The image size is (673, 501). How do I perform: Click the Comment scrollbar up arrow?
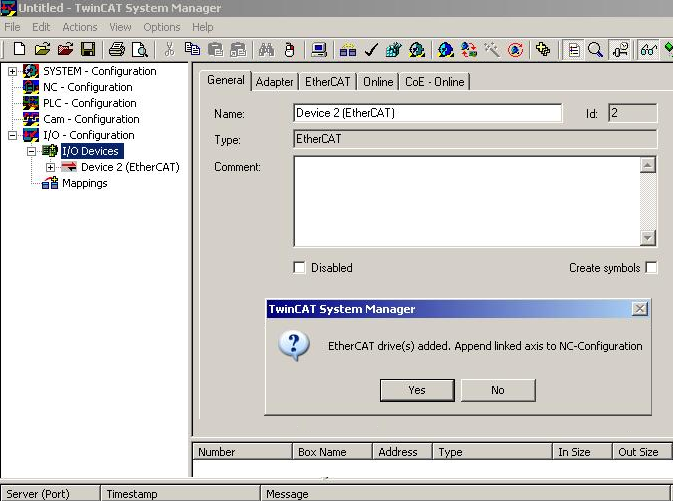(648, 165)
